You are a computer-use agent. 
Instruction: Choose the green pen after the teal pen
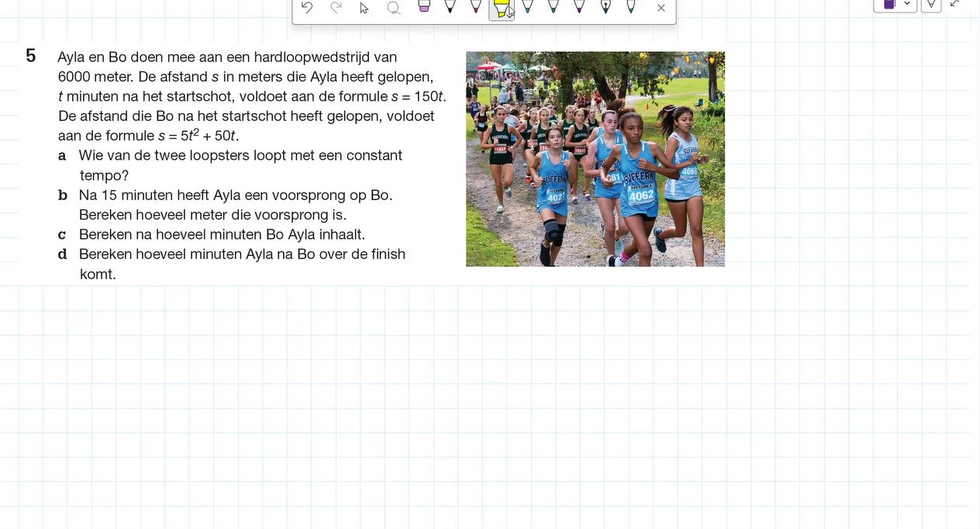pos(553,6)
